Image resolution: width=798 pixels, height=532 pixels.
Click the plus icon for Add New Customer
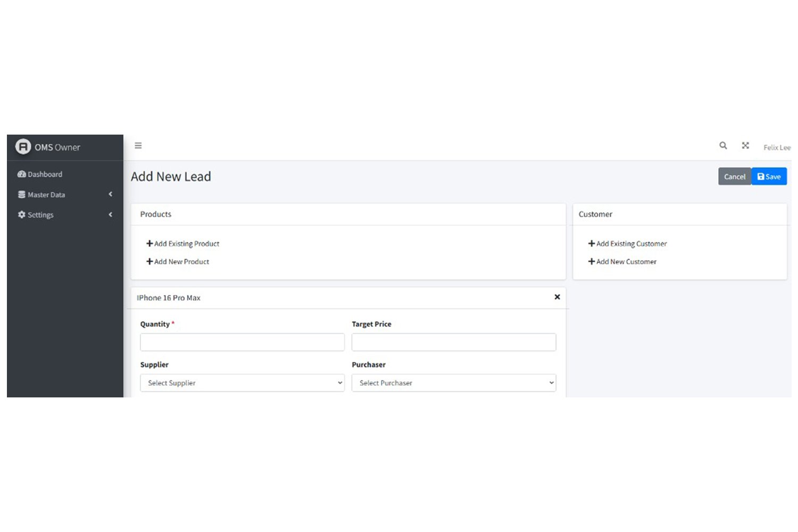(x=591, y=262)
